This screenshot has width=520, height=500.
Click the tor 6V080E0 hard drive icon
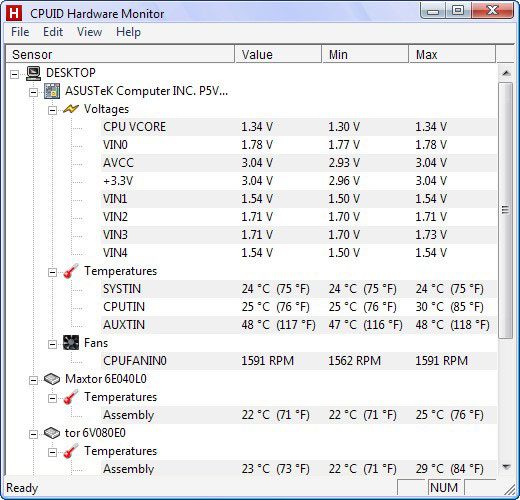(52, 433)
